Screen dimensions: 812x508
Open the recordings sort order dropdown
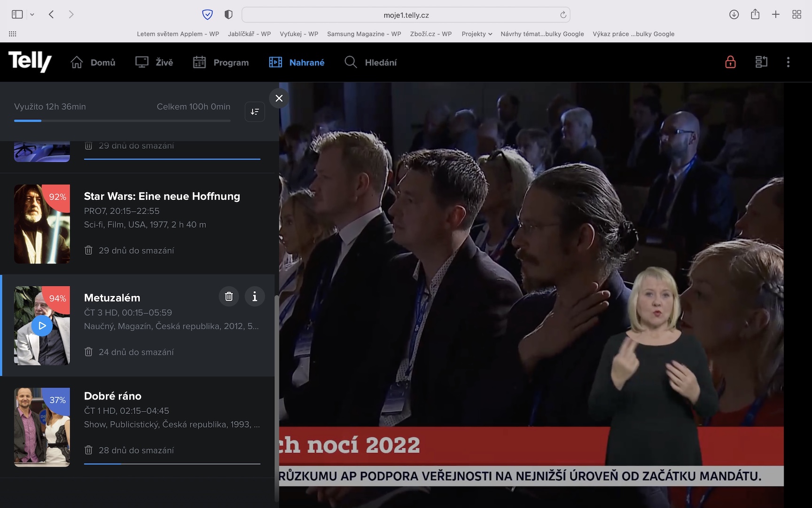(255, 112)
